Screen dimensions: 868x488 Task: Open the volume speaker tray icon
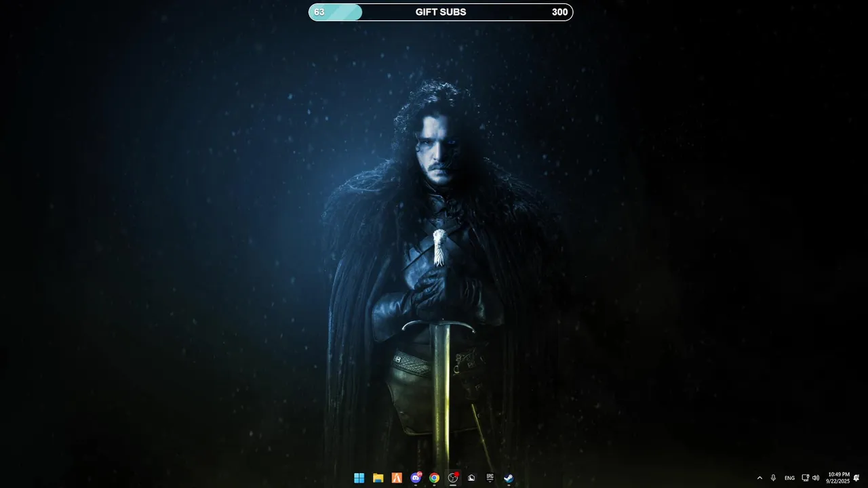(816, 478)
